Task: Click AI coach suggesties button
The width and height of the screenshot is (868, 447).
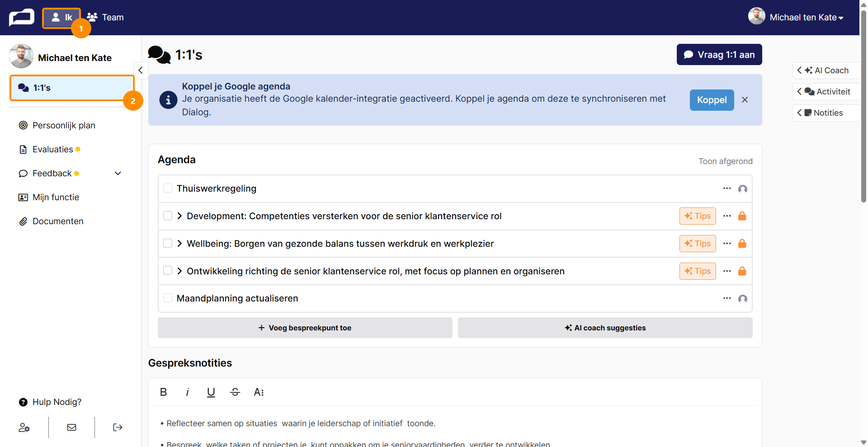Action: (x=605, y=328)
